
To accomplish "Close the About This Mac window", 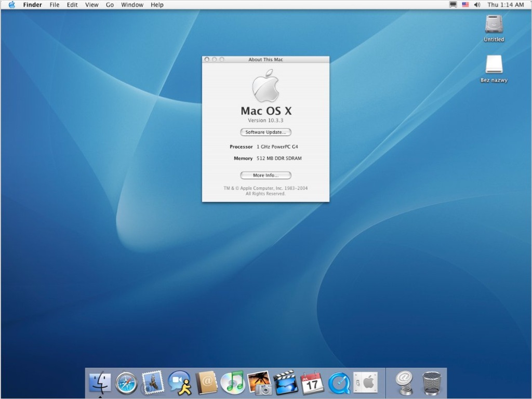I will (x=207, y=59).
